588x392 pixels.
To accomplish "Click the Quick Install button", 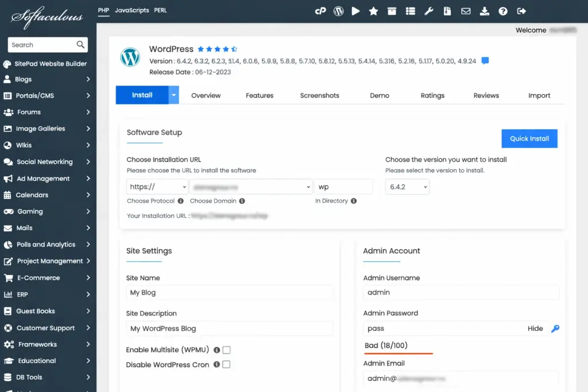I will point(529,138).
